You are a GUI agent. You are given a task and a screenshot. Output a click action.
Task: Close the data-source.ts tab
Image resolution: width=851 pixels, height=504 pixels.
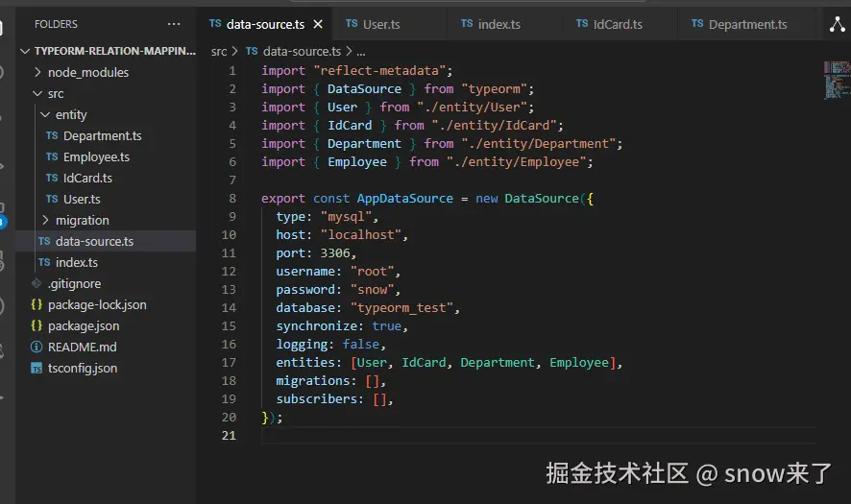click(x=318, y=24)
